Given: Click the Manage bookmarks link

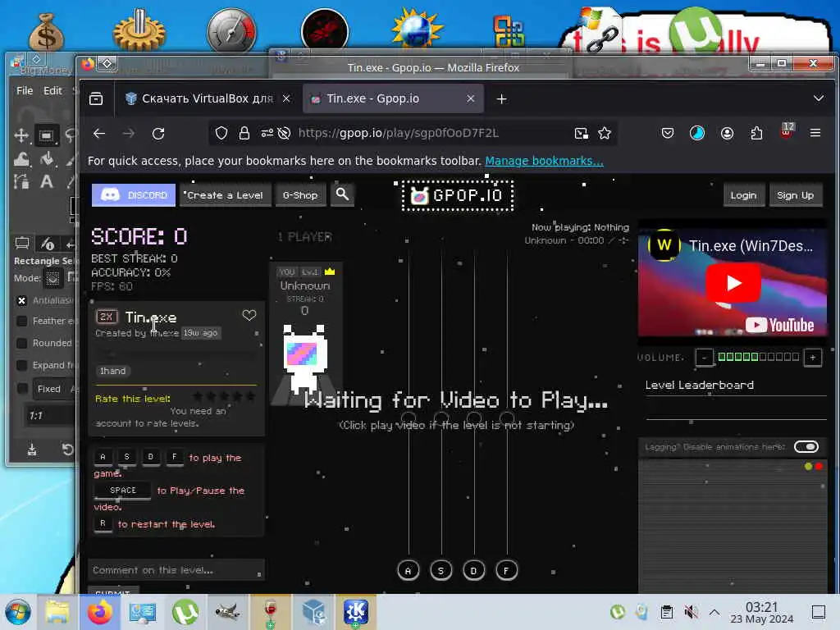Looking at the screenshot, I should 545,162.
